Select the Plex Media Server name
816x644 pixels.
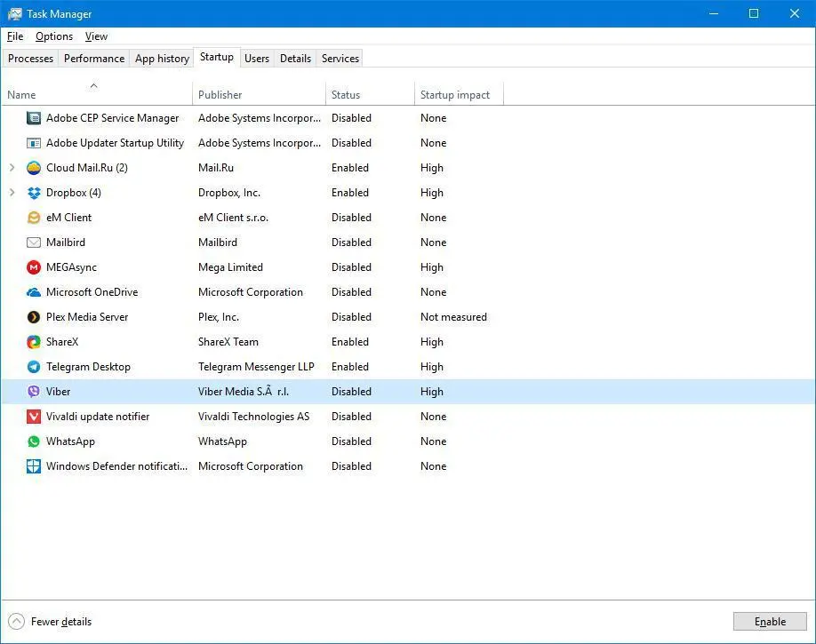tap(87, 317)
